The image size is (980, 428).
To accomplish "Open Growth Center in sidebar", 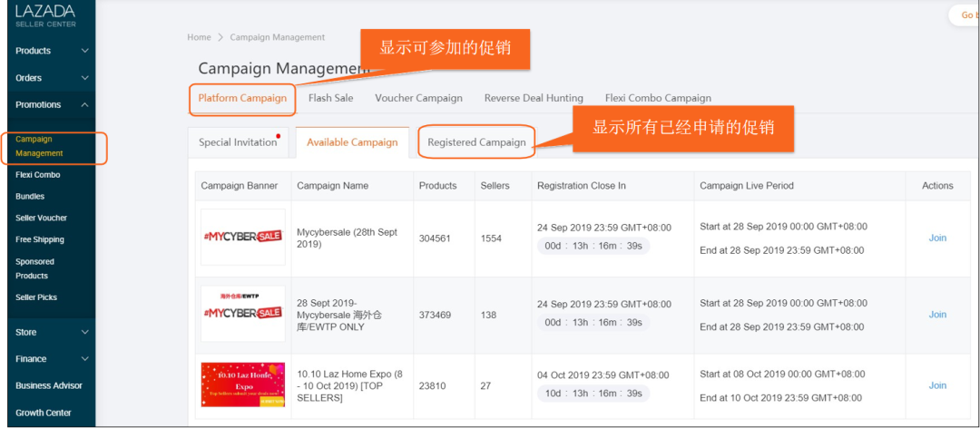I will click(x=44, y=413).
